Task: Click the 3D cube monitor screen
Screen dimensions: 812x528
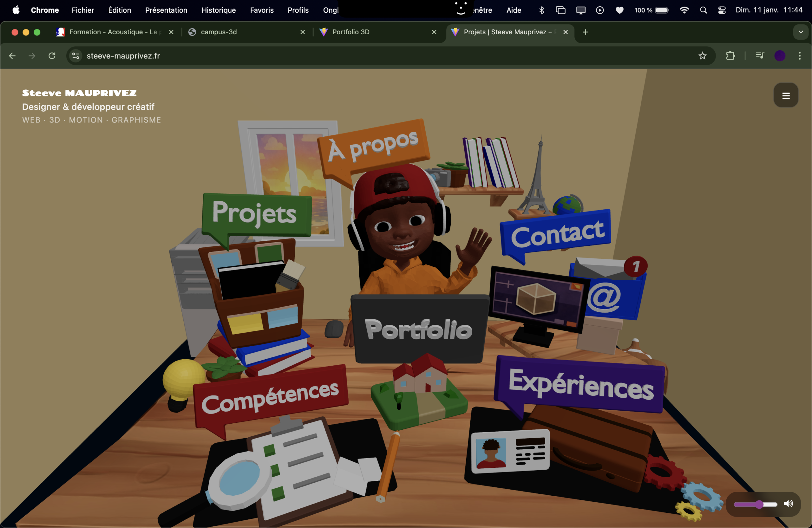Action: point(538,299)
